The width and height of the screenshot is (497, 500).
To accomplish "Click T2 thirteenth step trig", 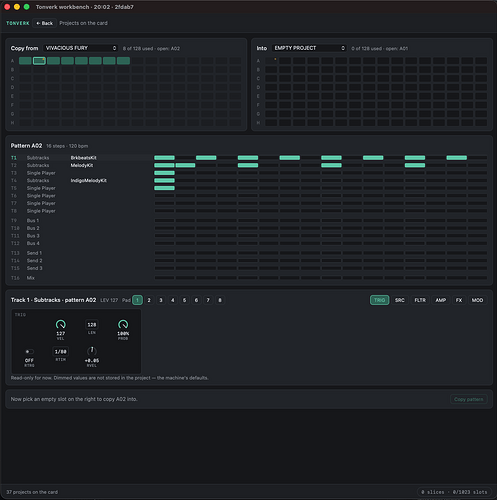I will 415,165.
